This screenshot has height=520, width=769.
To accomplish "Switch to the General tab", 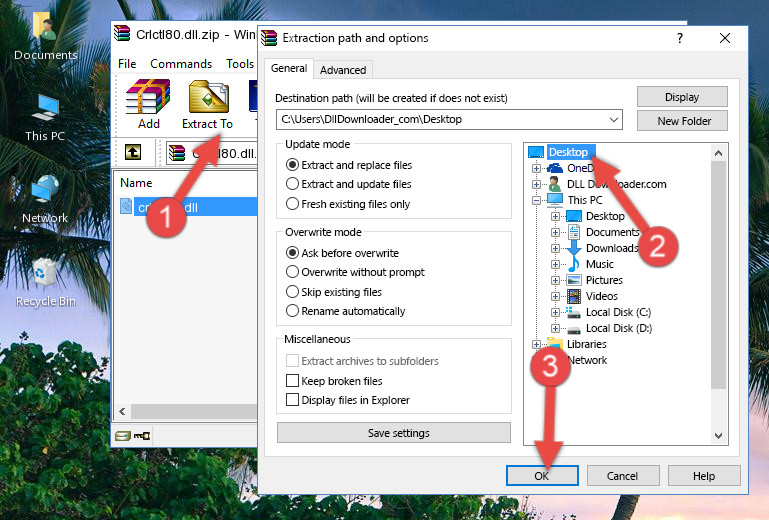I will (289, 68).
